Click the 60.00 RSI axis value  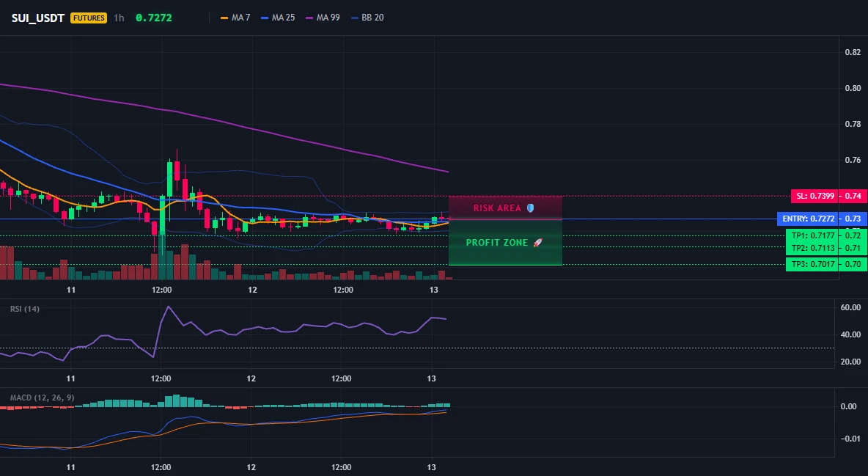click(x=850, y=307)
